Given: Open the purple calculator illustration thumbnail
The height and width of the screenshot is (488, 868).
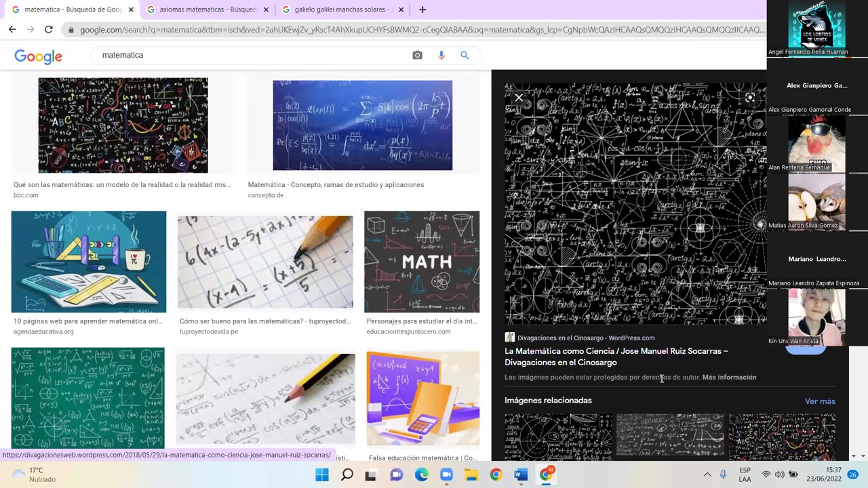Looking at the screenshot, I should (422, 398).
